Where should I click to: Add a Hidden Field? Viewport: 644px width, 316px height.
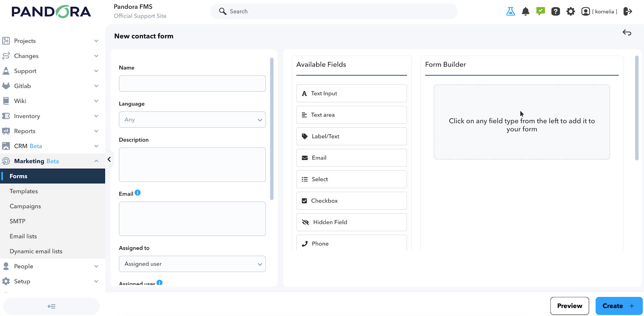(x=351, y=222)
